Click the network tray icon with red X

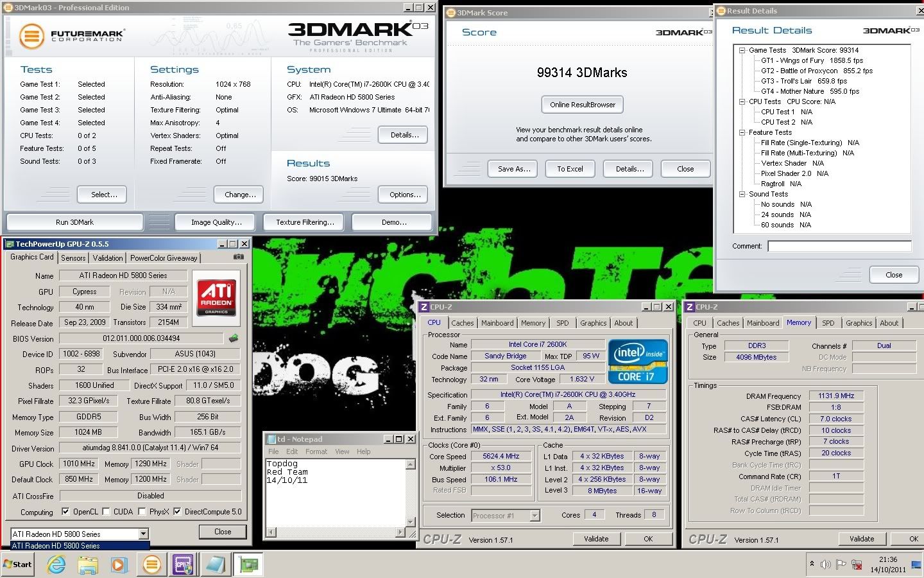click(x=857, y=565)
